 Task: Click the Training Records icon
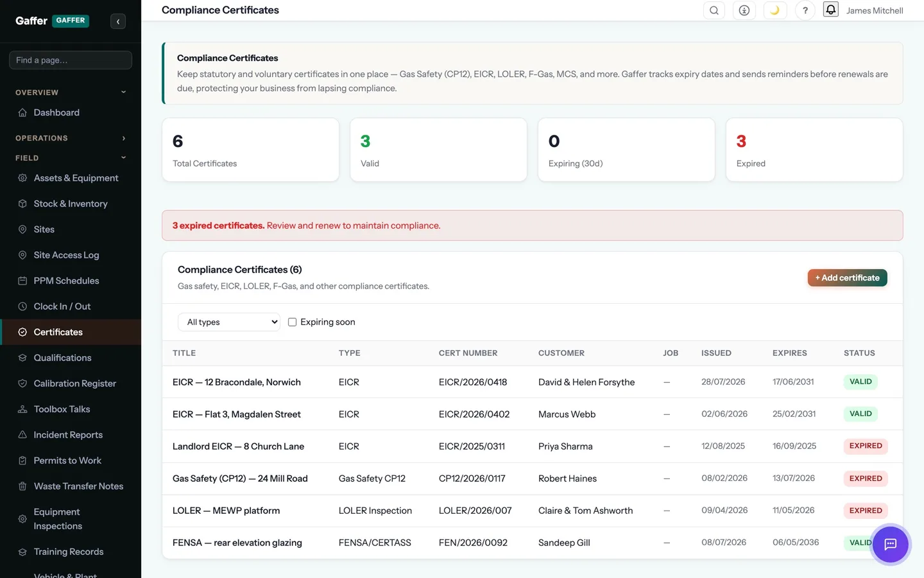[22, 552]
